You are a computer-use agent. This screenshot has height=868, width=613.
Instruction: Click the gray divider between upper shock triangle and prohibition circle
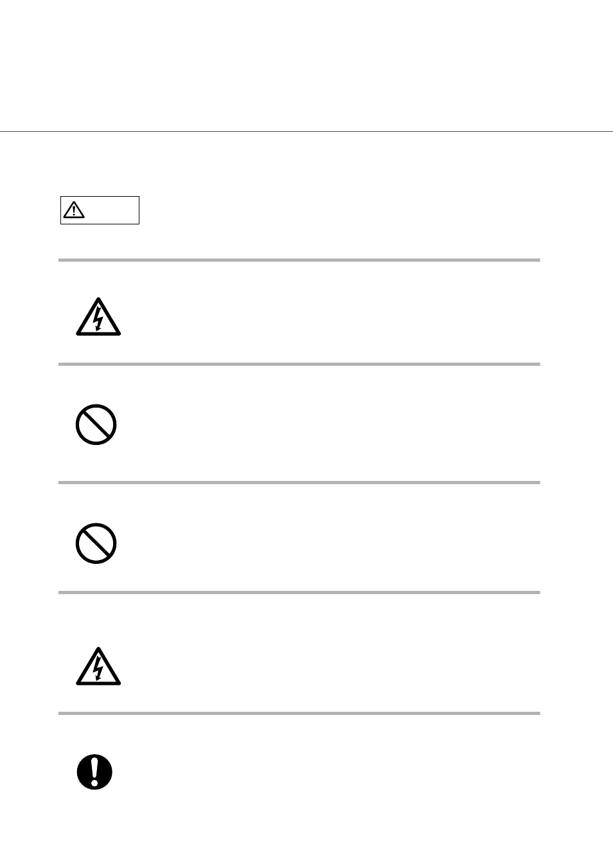[x=299, y=365]
